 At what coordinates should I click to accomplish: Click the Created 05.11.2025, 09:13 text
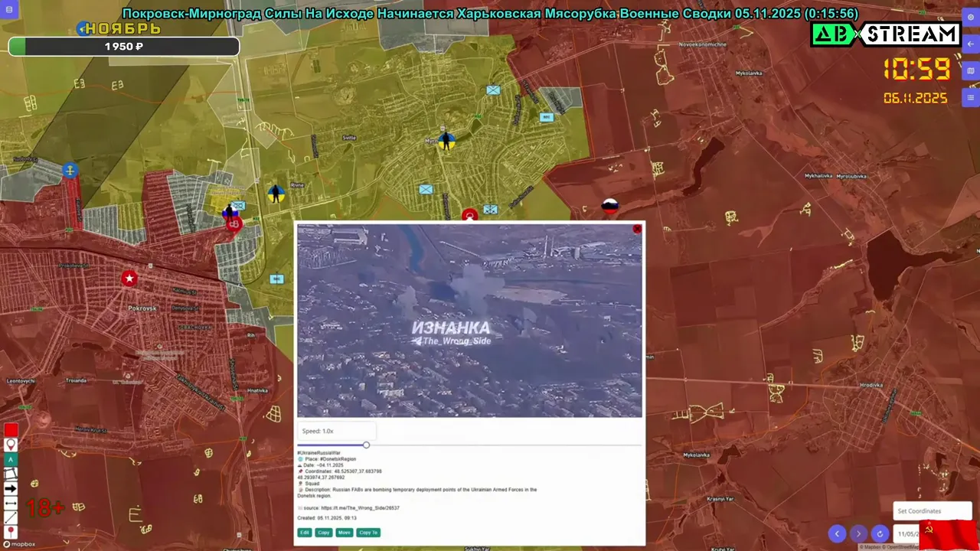click(x=327, y=518)
